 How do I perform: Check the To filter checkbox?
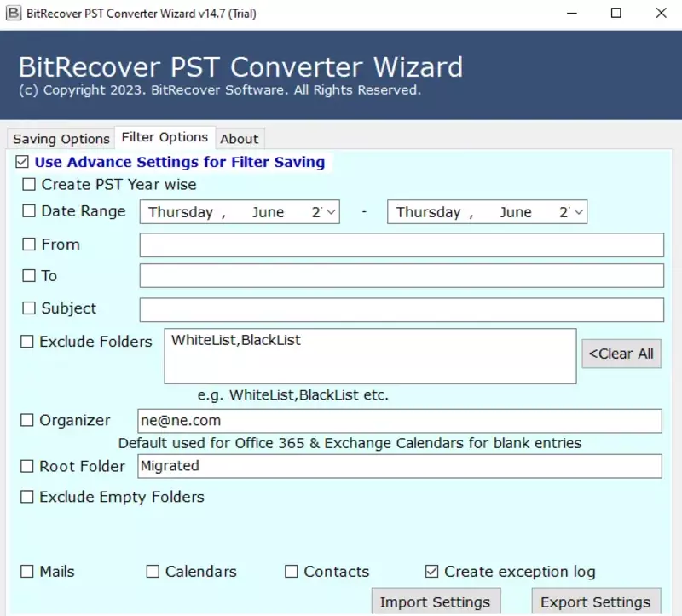coord(29,275)
